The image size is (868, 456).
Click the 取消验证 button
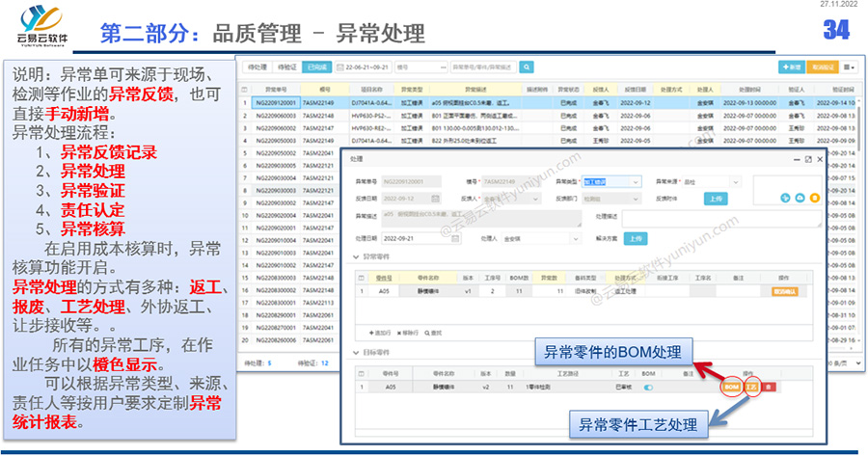[823, 67]
